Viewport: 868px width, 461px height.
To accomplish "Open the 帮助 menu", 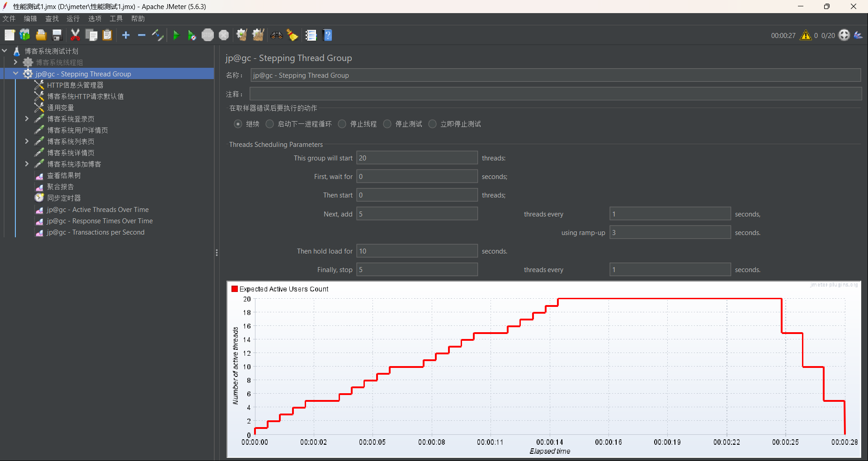I will [x=138, y=19].
